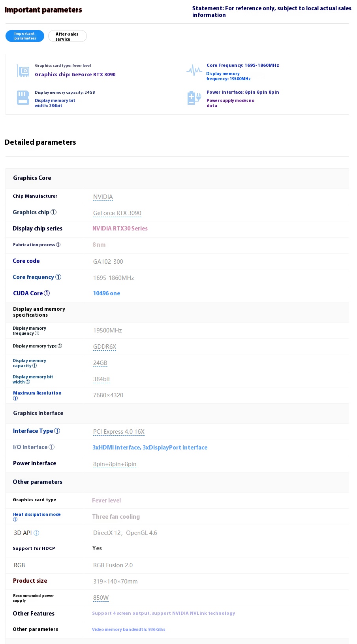
Task: Open the GDDR6X memory type link
Action: coord(105,347)
